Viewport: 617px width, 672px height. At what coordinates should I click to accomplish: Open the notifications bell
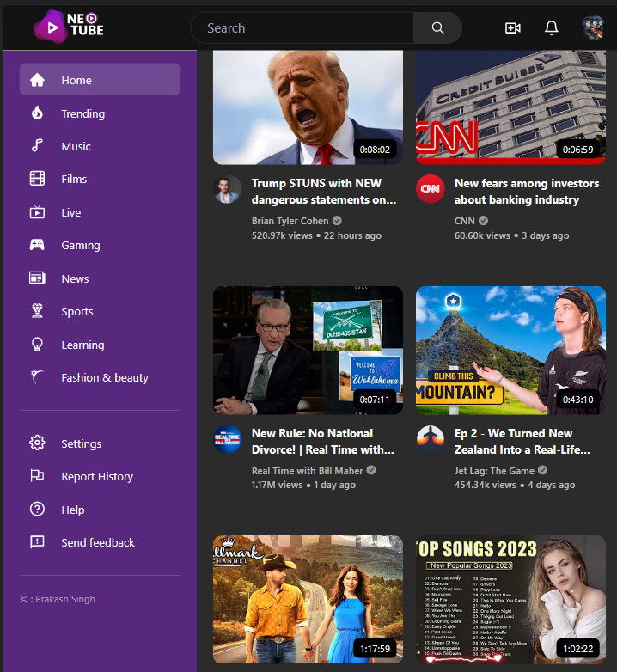pos(552,28)
